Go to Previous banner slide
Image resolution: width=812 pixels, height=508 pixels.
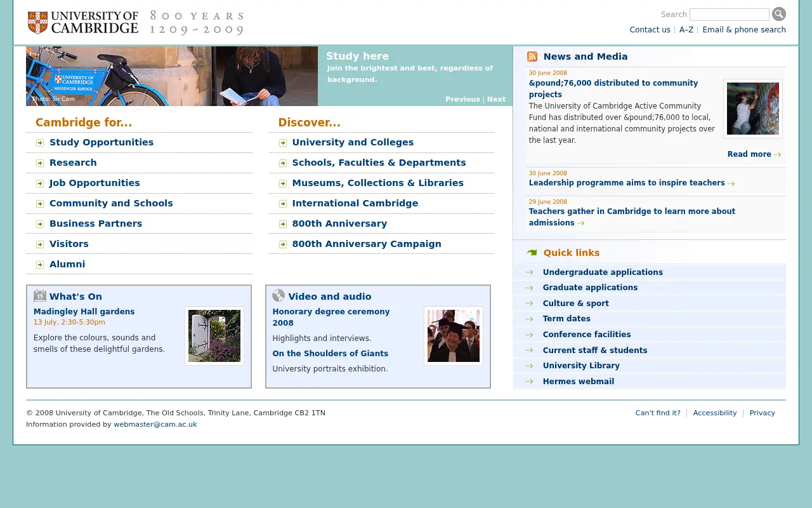462,99
